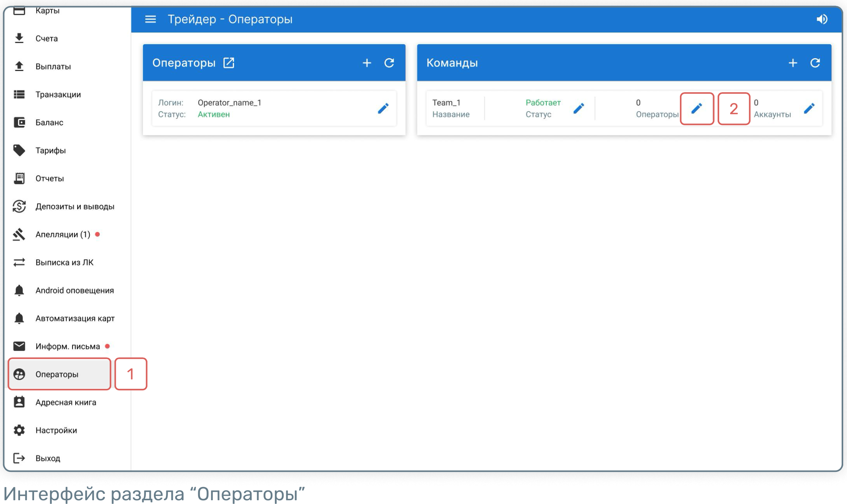Open Операторы panel in external window icon
This screenshot has height=504, width=847.
click(229, 63)
